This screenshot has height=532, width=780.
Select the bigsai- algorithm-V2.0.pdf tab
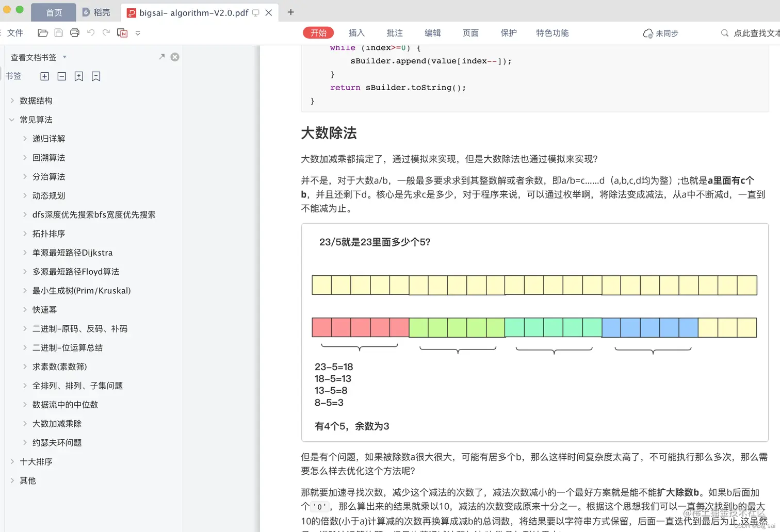193,12
